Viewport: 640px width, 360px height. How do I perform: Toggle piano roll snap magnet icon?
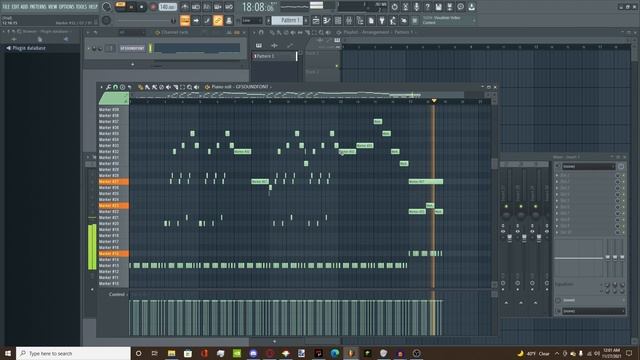pyautogui.click(x=116, y=87)
